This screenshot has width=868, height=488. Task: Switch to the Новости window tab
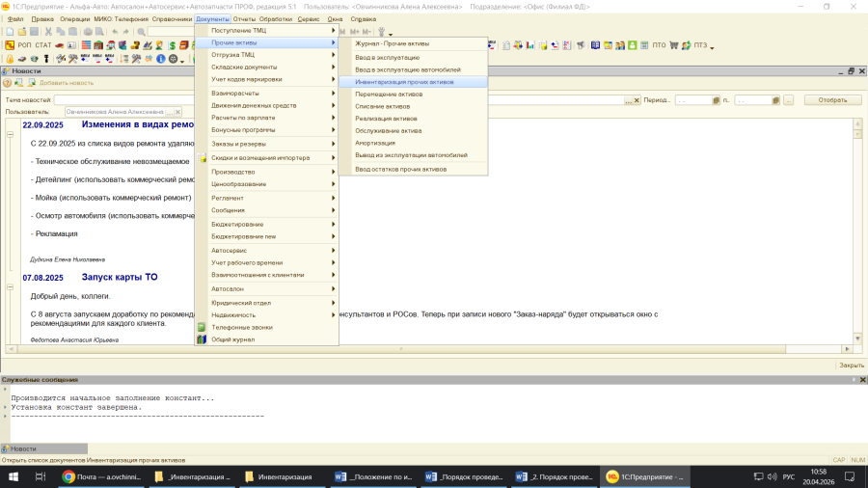(x=44, y=448)
